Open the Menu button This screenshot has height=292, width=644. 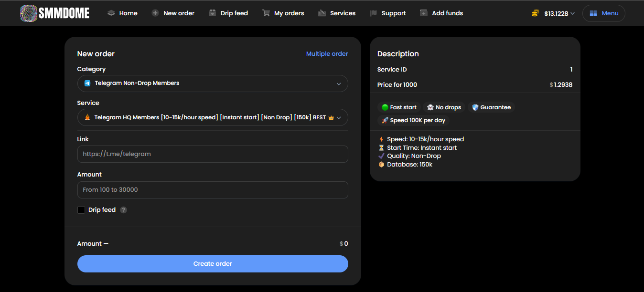click(604, 13)
